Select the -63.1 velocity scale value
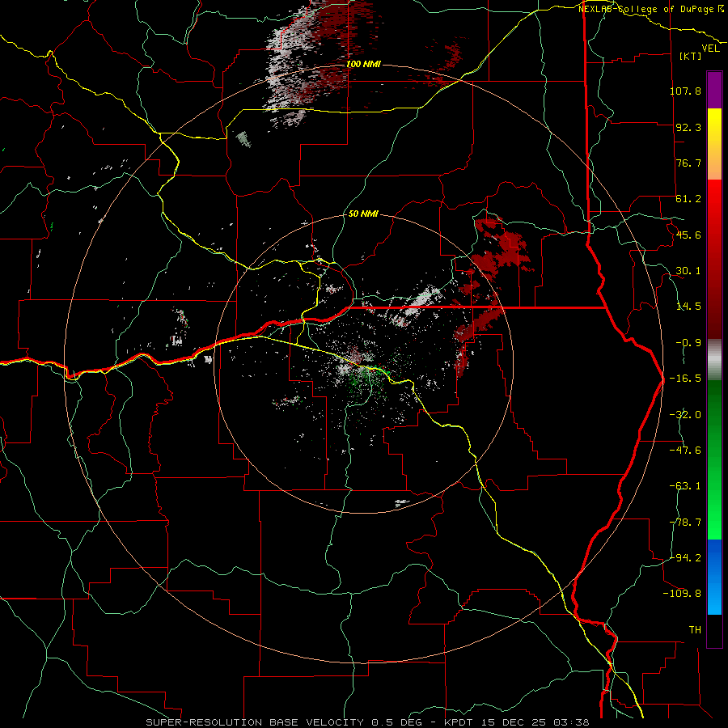 (685, 486)
